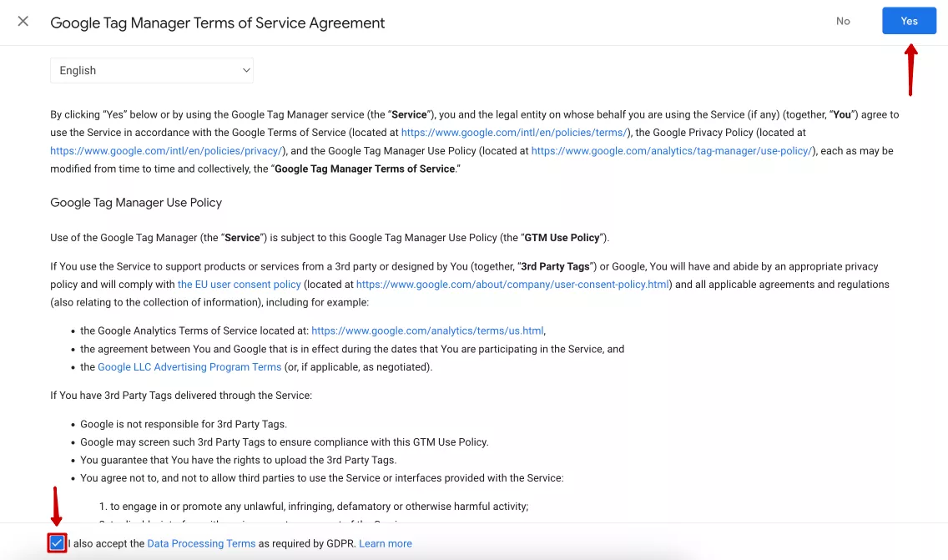Open the Data Processing Terms link
The width and height of the screenshot is (948, 560).
(201, 543)
